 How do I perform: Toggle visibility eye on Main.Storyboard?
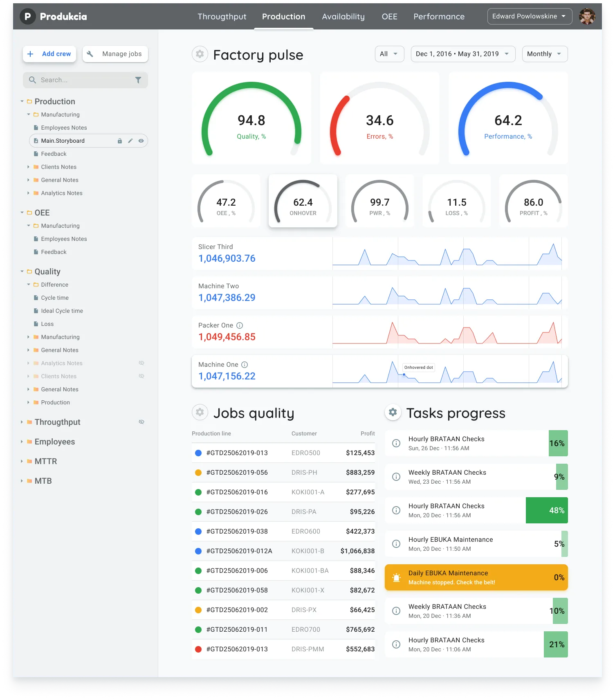click(141, 141)
